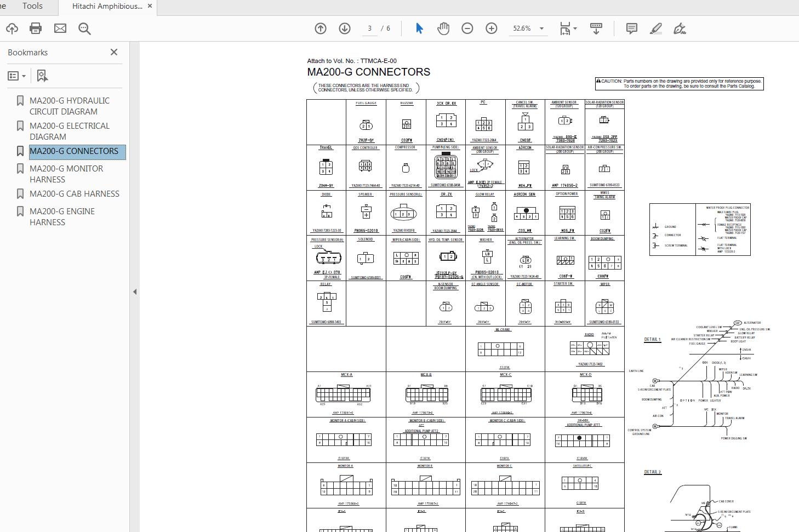
Task: Add a sticky note comment
Action: (x=631, y=28)
